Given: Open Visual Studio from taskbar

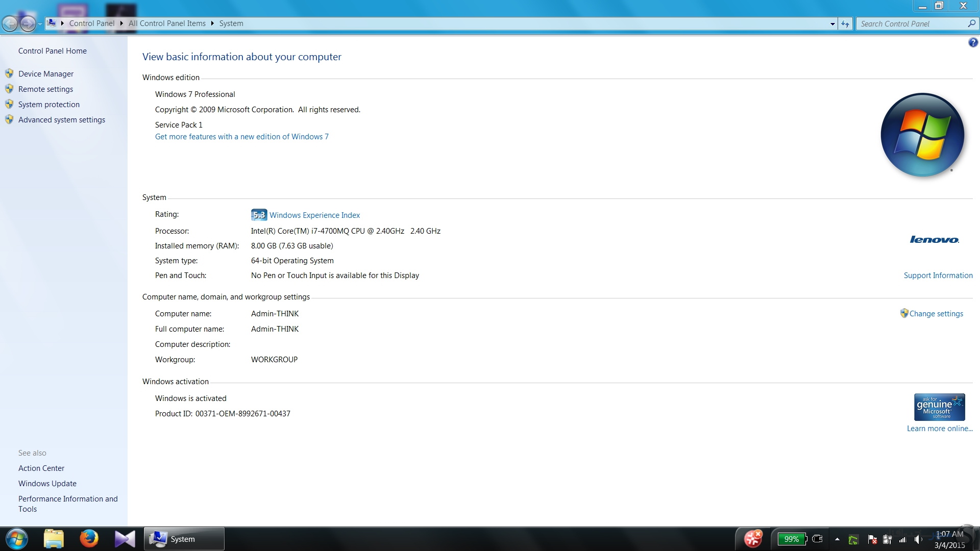Looking at the screenshot, I should [125, 539].
